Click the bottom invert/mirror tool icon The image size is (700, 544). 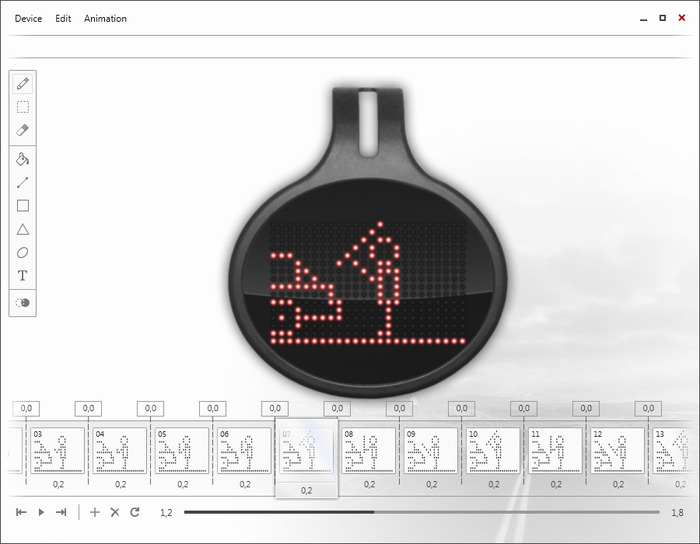[x=23, y=302]
